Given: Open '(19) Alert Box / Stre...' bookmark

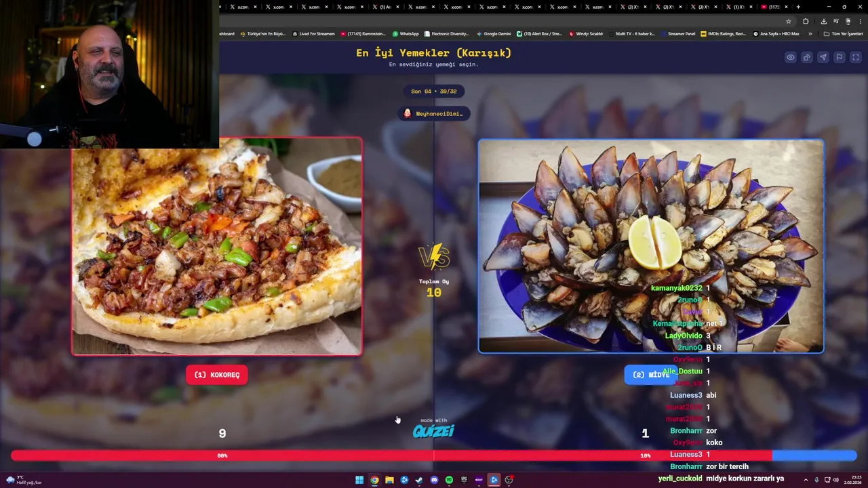Looking at the screenshot, I should click(x=540, y=33).
